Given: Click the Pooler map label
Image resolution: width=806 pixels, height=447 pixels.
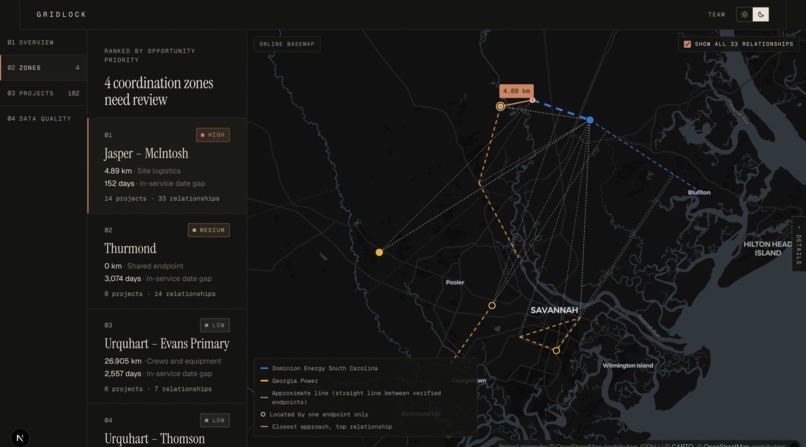Looking at the screenshot, I should pyautogui.click(x=455, y=282).
